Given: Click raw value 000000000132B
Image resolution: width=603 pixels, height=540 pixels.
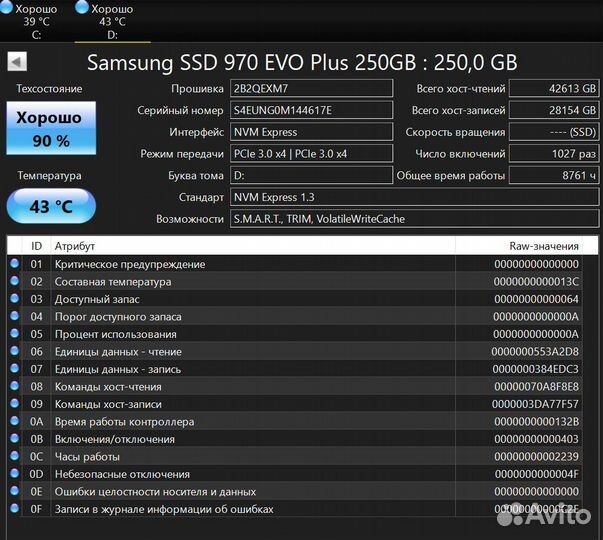Looking at the screenshot, I should [536, 422].
